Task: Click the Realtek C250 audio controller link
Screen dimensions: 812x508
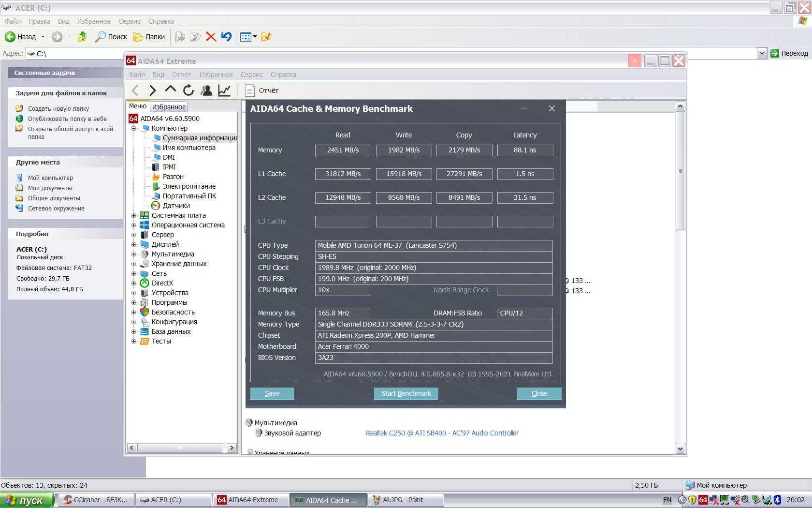Action: click(x=442, y=433)
